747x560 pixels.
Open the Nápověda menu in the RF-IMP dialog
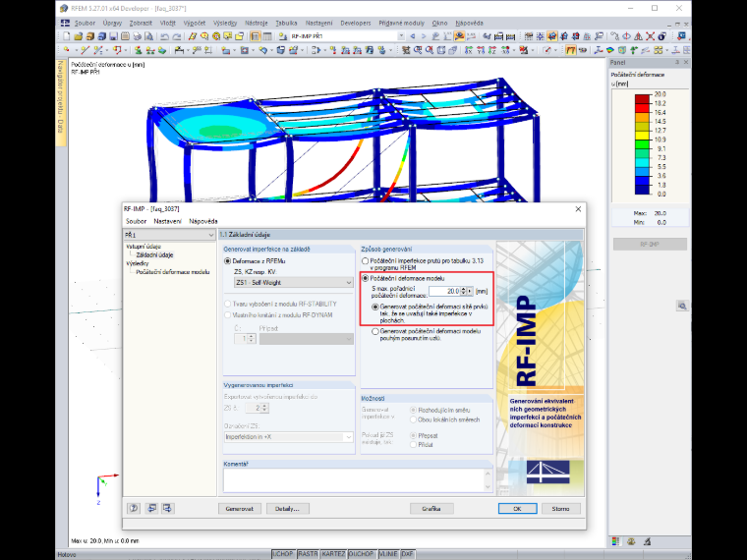click(x=203, y=221)
